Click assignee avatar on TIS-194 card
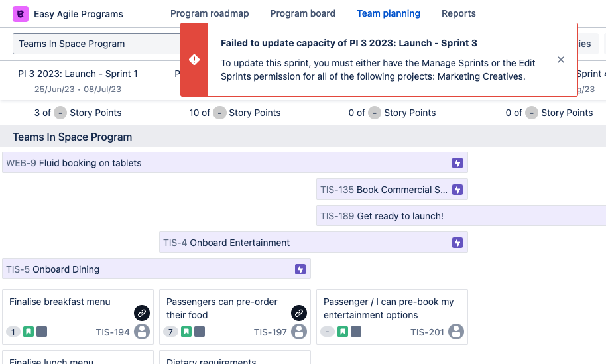Viewport: 606px width, 364px height. click(142, 332)
